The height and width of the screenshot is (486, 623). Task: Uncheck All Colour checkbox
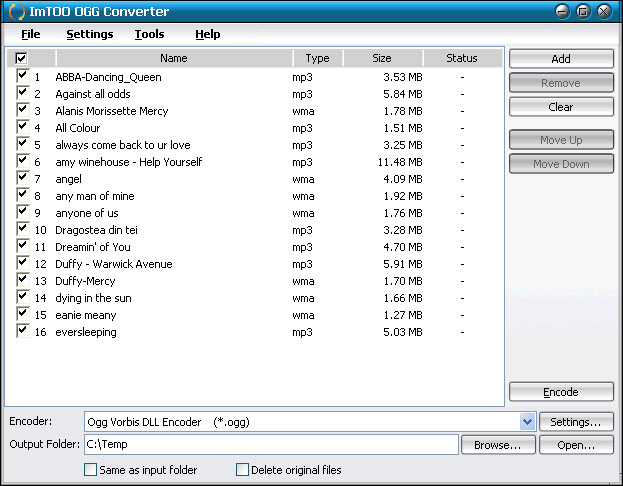(x=23, y=127)
